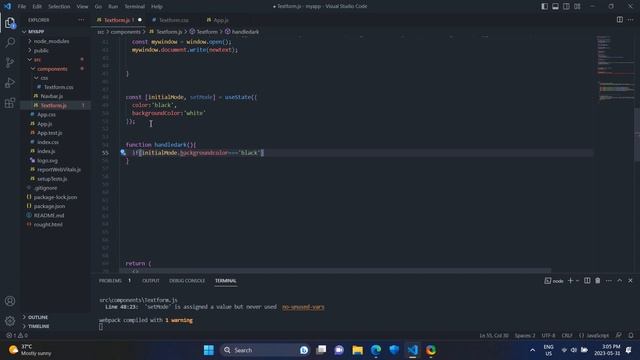Open editor More Actions ellipsis

point(631,20)
